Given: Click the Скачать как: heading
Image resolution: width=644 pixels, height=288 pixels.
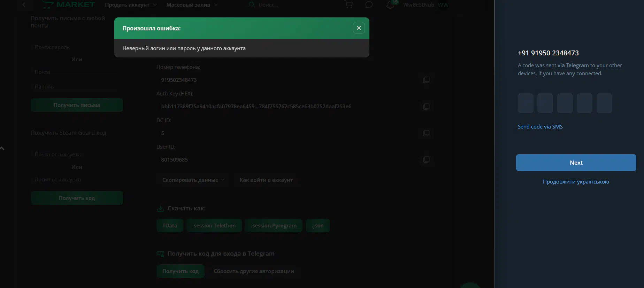Looking at the screenshot, I should 186,208.
